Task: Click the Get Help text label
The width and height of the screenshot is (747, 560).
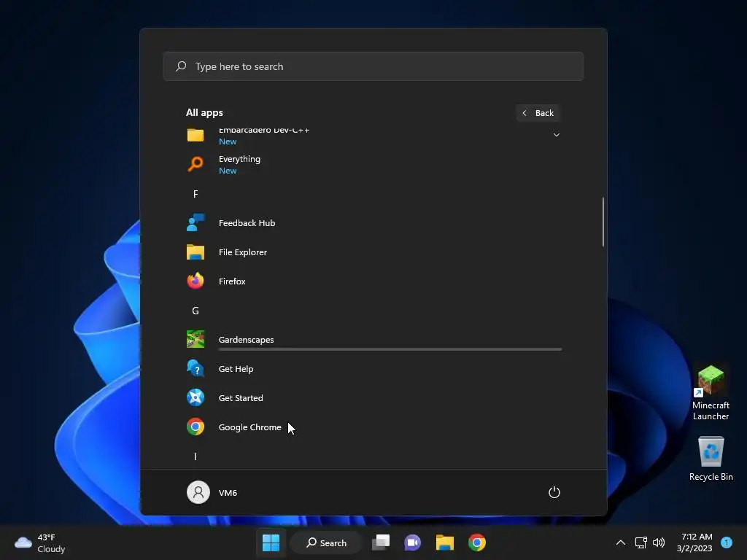Action: pos(236,369)
